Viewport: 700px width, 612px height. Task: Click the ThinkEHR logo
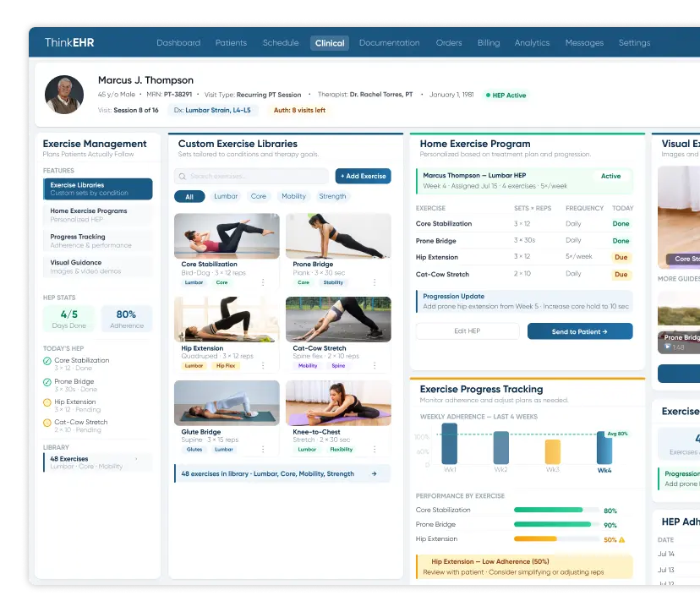69,43
